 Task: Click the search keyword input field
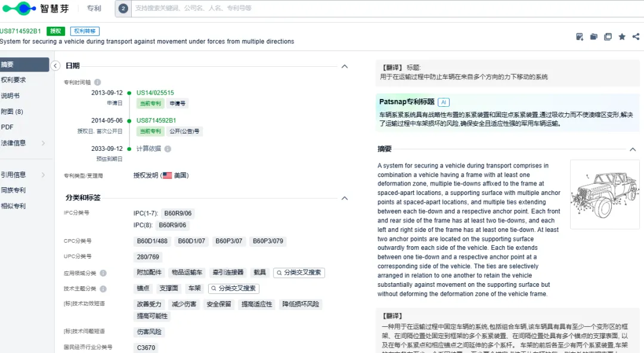coord(388,8)
